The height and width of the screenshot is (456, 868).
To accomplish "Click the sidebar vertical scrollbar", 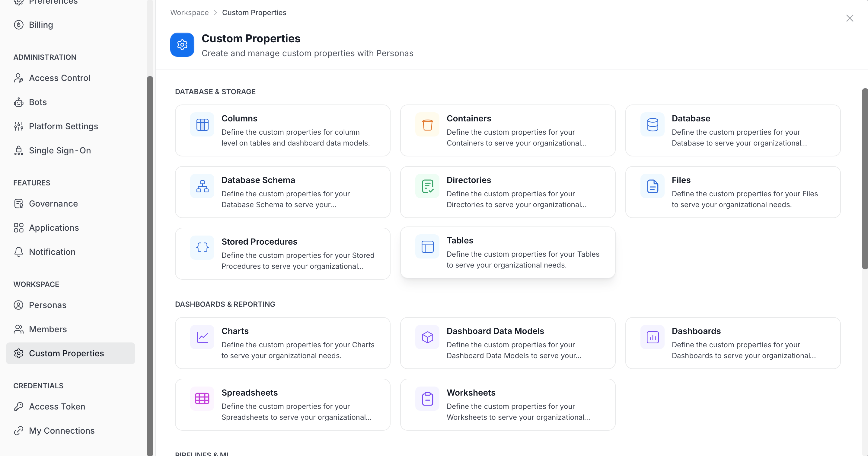I will [150, 266].
